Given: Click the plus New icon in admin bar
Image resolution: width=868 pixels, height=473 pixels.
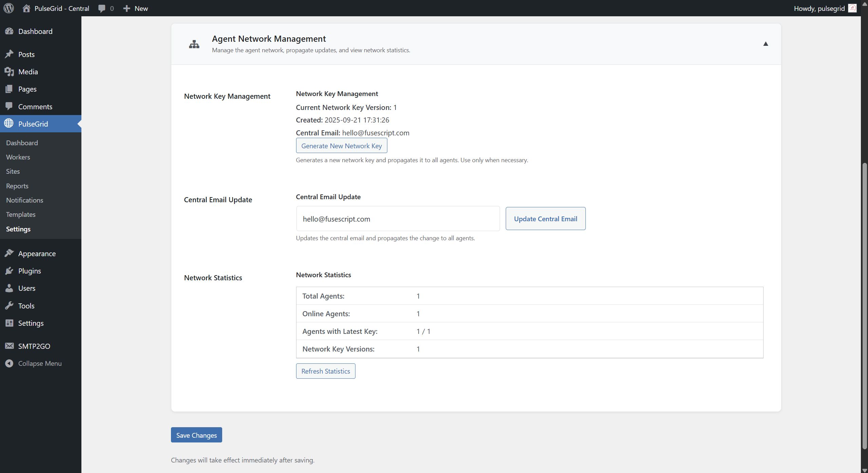Looking at the screenshot, I should 127,8.
